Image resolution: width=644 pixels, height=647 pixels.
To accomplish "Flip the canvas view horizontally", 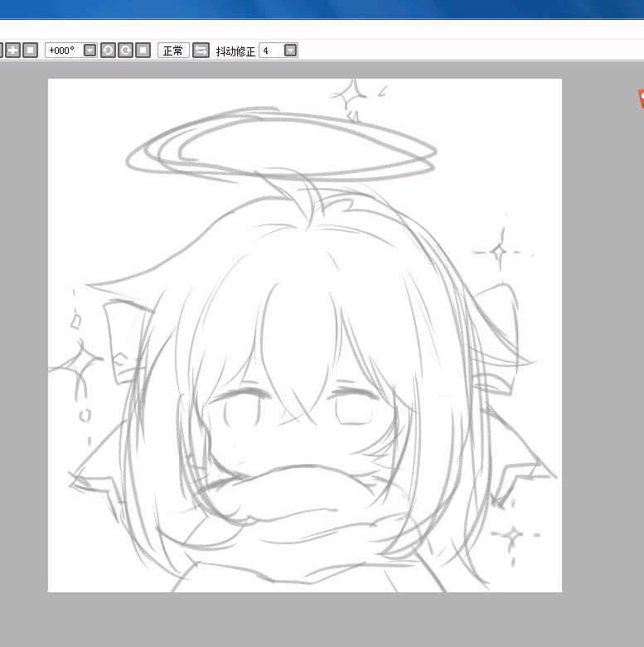I will [201, 51].
